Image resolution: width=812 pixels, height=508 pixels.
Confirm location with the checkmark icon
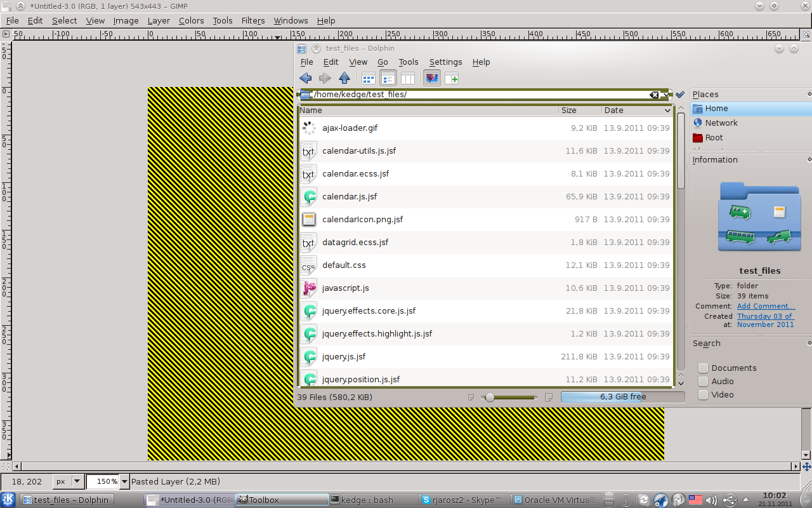(680, 95)
